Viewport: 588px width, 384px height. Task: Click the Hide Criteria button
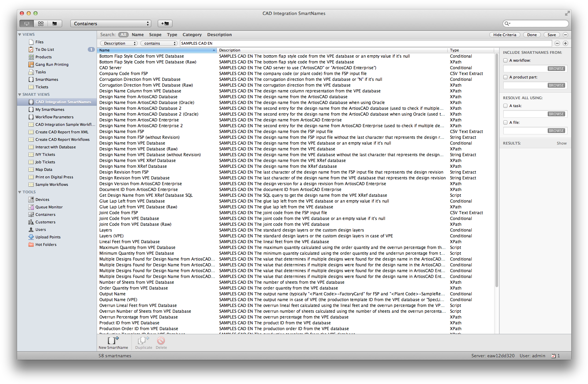(505, 34)
